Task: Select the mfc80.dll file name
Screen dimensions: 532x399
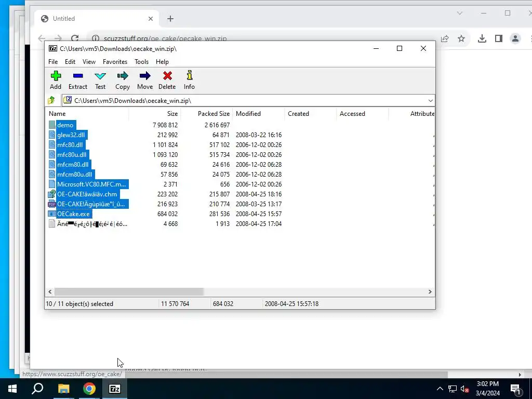Action: (x=70, y=144)
